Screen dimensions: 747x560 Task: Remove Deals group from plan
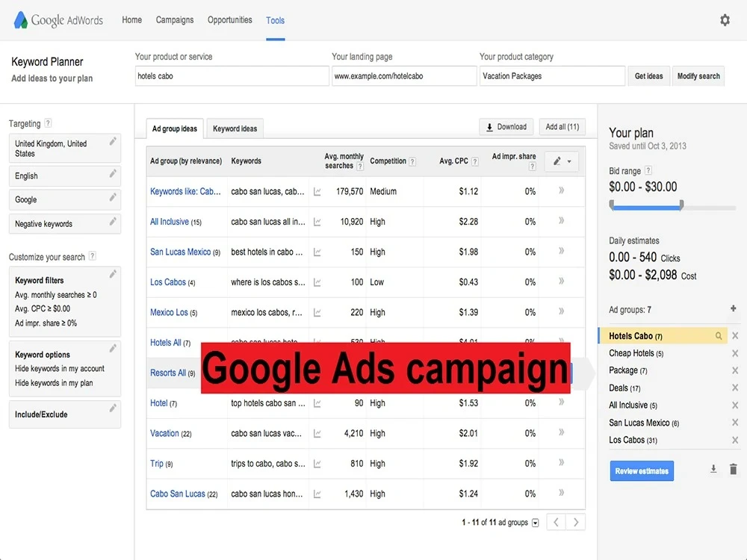point(735,388)
